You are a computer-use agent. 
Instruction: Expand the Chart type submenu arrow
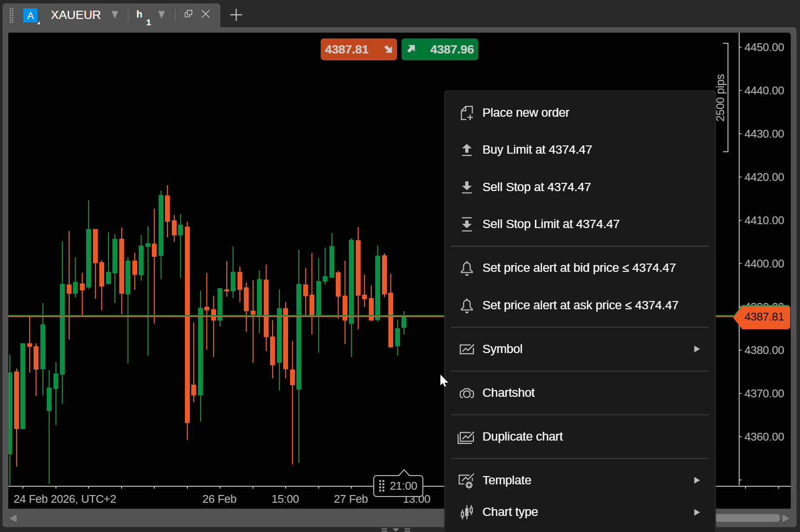pyautogui.click(x=697, y=512)
